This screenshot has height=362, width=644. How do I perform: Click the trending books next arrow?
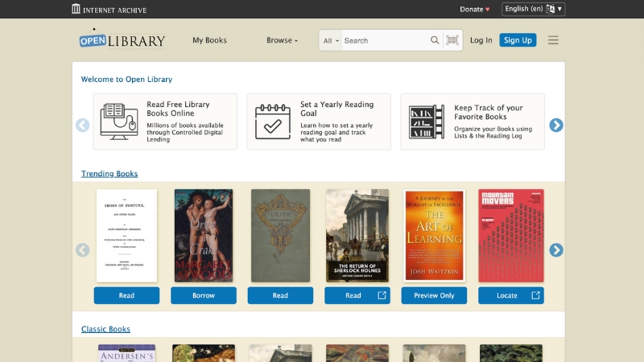coord(556,250)
